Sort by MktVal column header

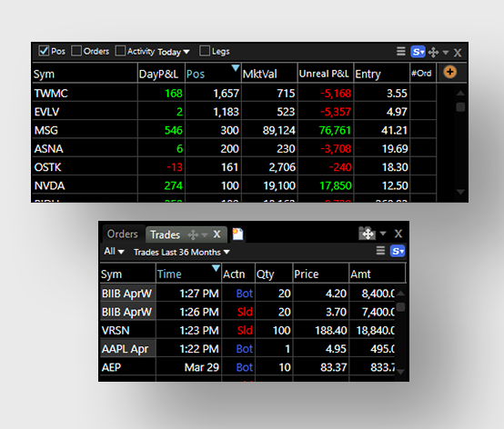pos(269,74)
